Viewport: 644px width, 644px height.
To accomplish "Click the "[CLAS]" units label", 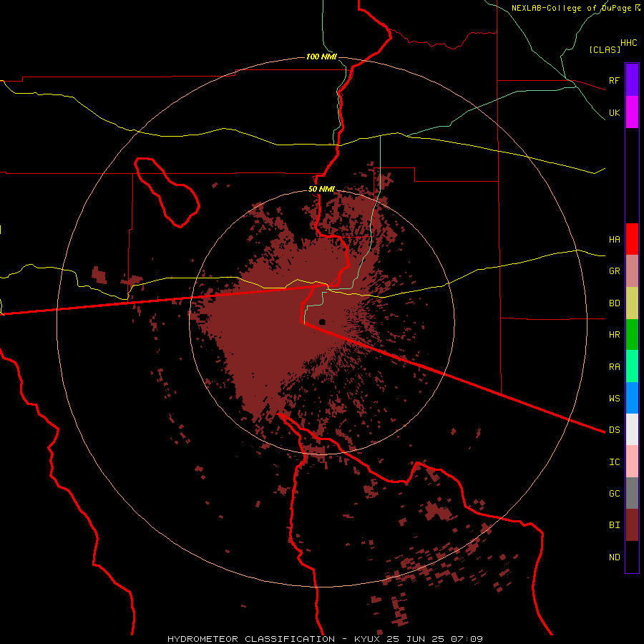I will (605, 49).
